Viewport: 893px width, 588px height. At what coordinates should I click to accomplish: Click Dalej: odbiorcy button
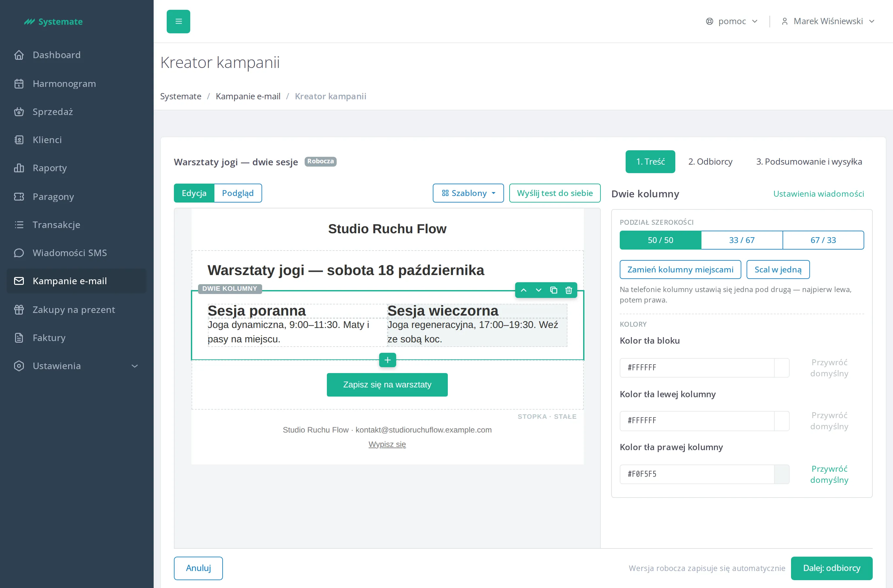[x=832, y=568]
